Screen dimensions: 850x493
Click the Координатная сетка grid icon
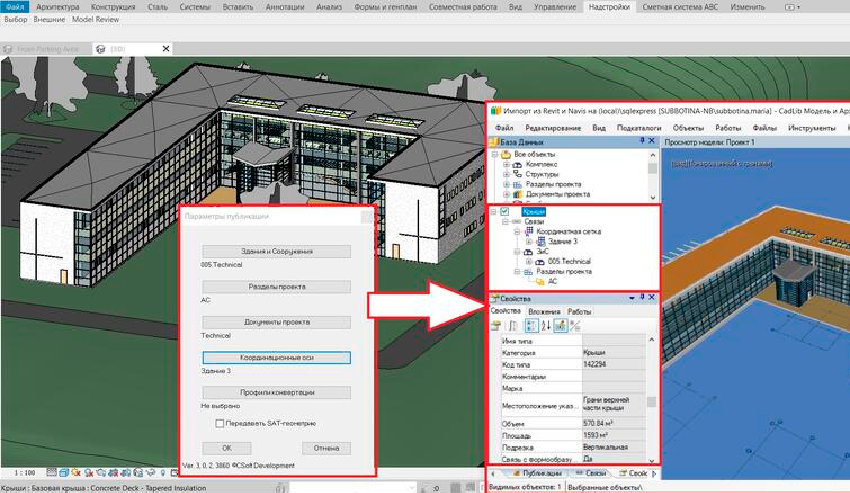(529, 231)
